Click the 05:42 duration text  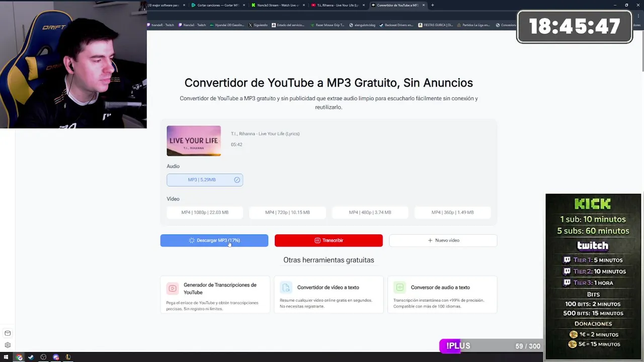(236, 145)
